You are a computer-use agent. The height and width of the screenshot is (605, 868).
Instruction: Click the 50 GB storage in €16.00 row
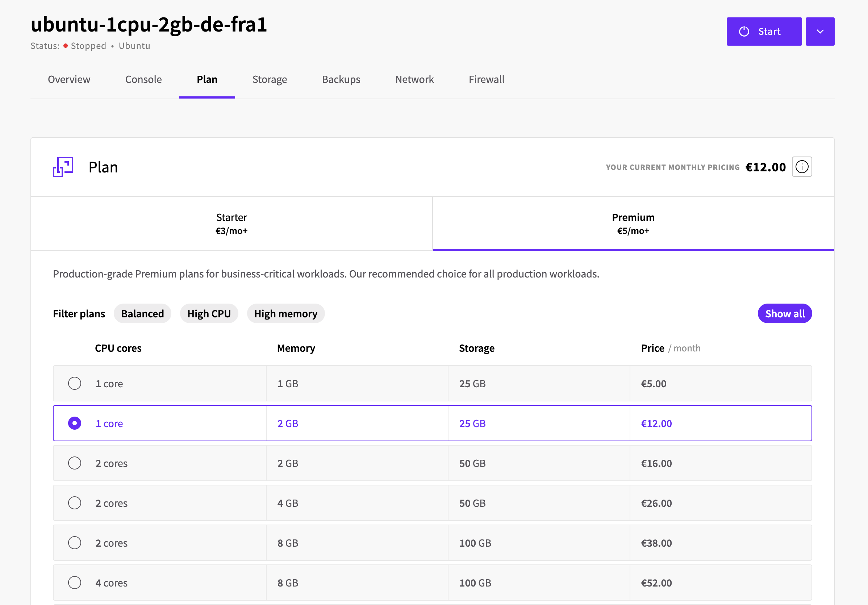(x=539, y=463)
